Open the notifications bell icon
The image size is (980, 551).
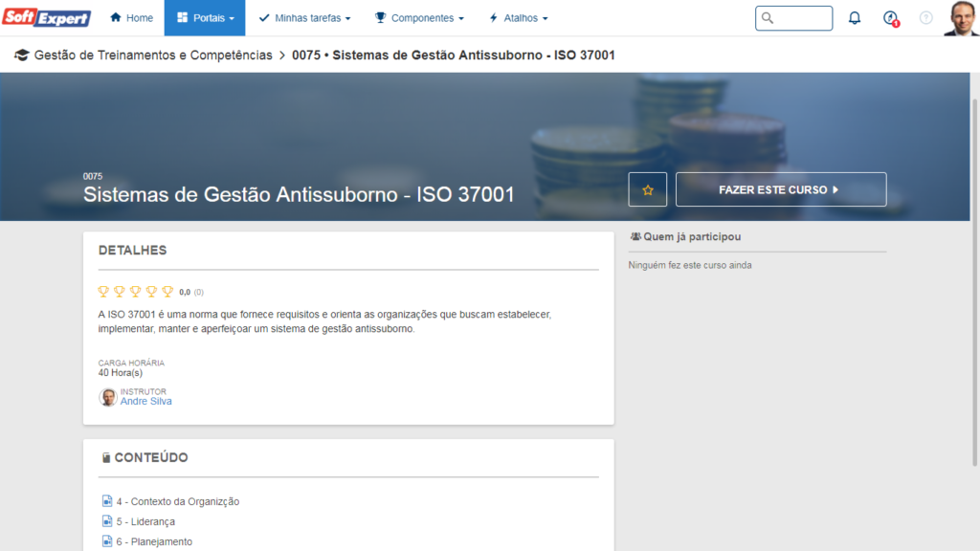coord(855,18)
